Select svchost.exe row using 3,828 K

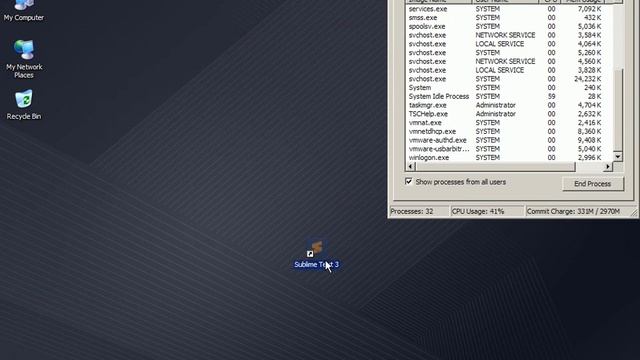point(509,70)
